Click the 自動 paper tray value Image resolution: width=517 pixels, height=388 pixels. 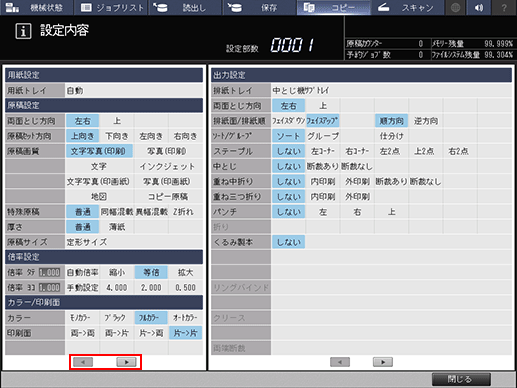point(134,90)
